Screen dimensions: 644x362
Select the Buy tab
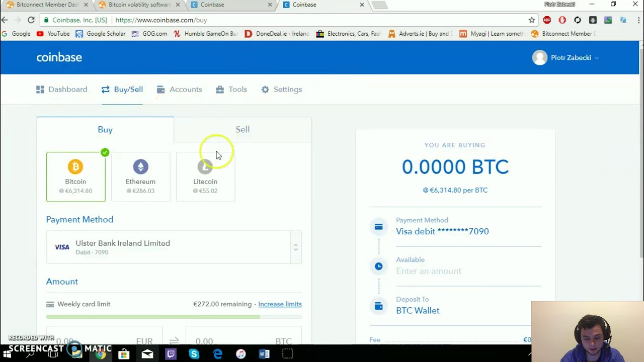(105, 130)
